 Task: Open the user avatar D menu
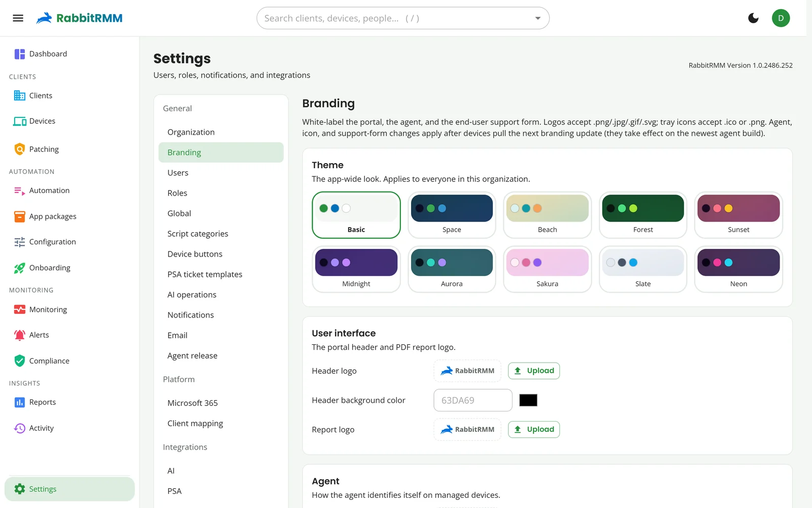pos(781,18)
